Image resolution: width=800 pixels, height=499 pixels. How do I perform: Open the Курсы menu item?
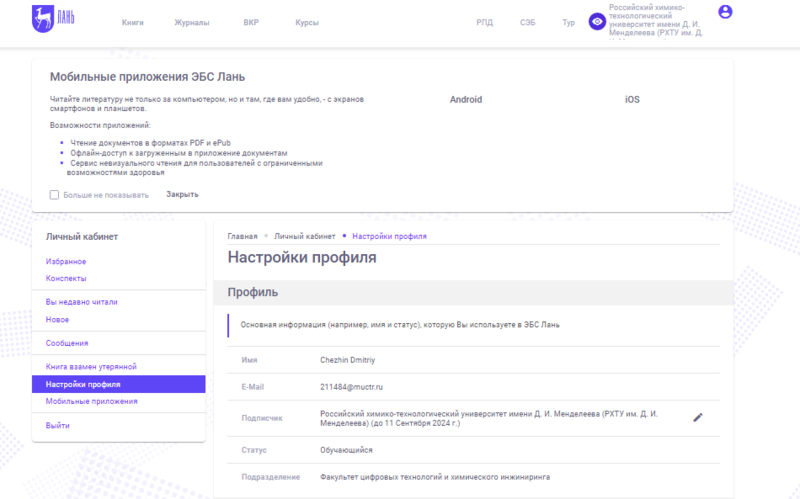tap(307, 22)
